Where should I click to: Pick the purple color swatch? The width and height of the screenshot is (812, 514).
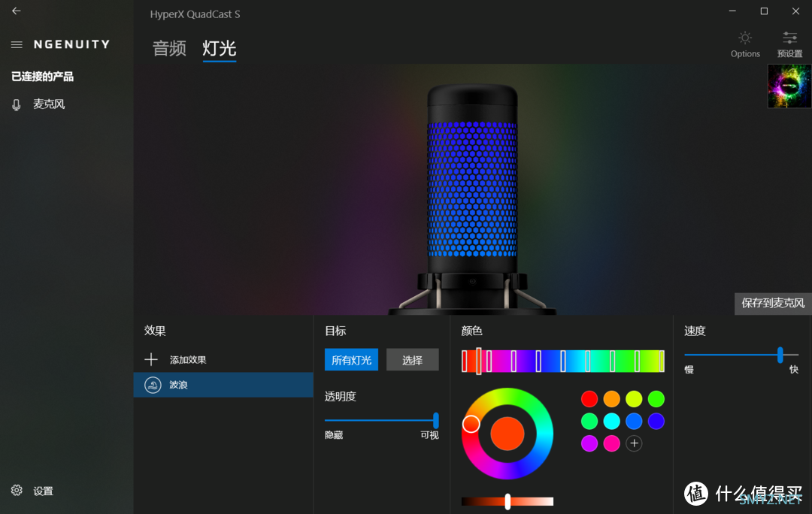(589, 443)
